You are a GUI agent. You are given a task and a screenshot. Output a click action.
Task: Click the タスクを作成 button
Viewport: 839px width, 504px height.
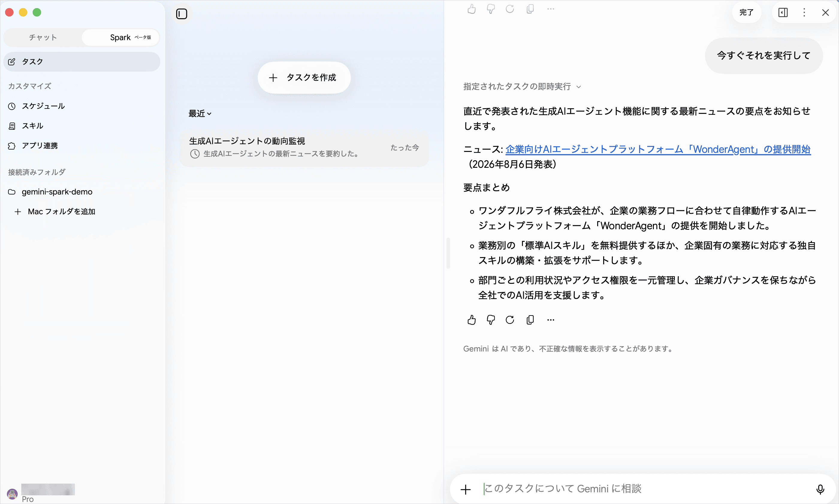pos(304,77)
